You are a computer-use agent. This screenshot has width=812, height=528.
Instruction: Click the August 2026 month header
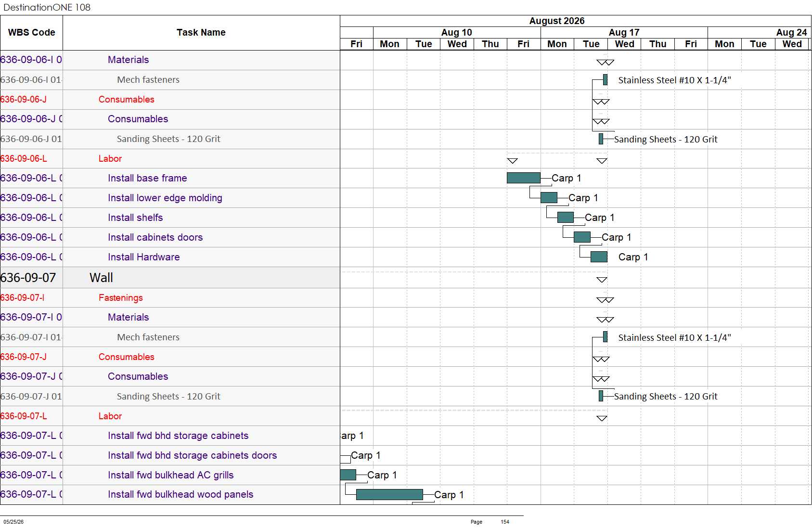tap(557, 21)
